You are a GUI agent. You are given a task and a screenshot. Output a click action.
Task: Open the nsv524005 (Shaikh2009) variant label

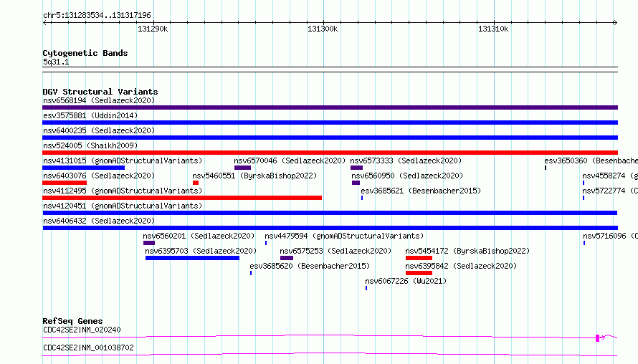[90, 145]
